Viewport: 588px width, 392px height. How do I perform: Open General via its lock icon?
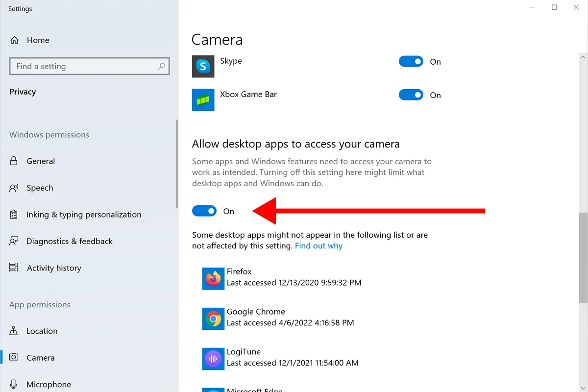pos(14,161)
